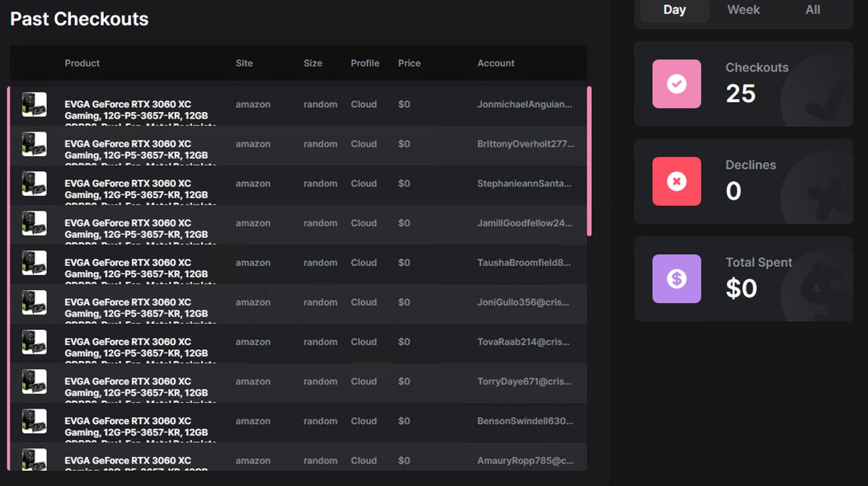Select account JoniGullo356@cris... cell
This screenshot has width=868, height=486.
pyautogui.click(x=524, y=302)
